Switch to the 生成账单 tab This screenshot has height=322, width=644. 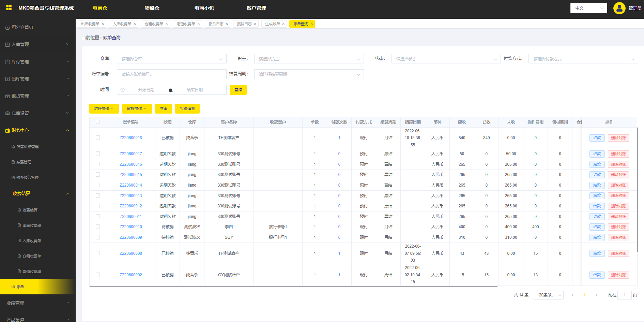click(x=272, y=24)
